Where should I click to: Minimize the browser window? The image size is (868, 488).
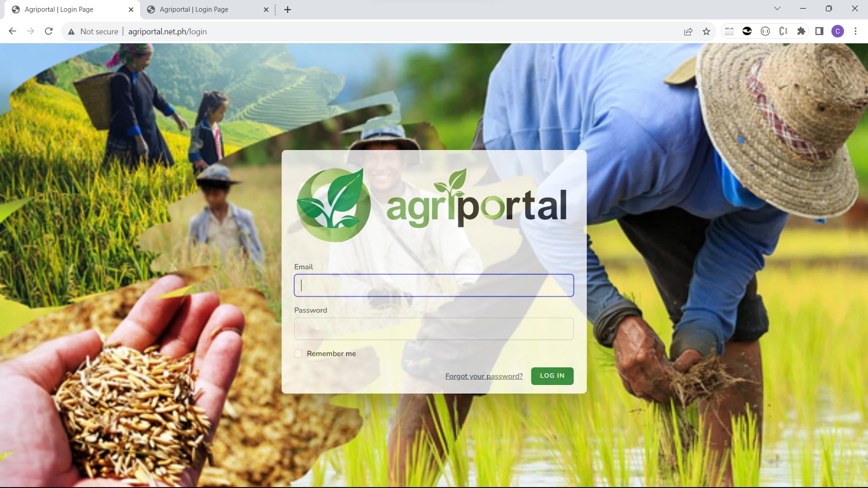tap(803, 9)
